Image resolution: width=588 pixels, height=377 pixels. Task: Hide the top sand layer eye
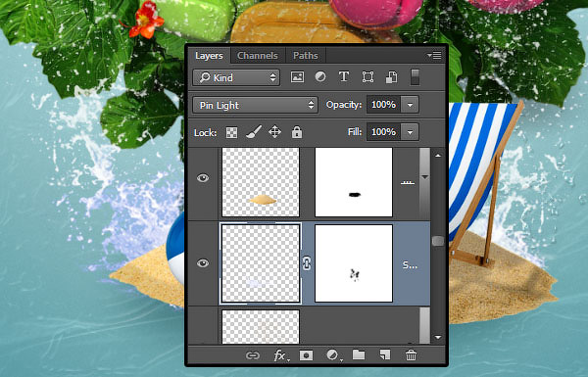point(203,178)
